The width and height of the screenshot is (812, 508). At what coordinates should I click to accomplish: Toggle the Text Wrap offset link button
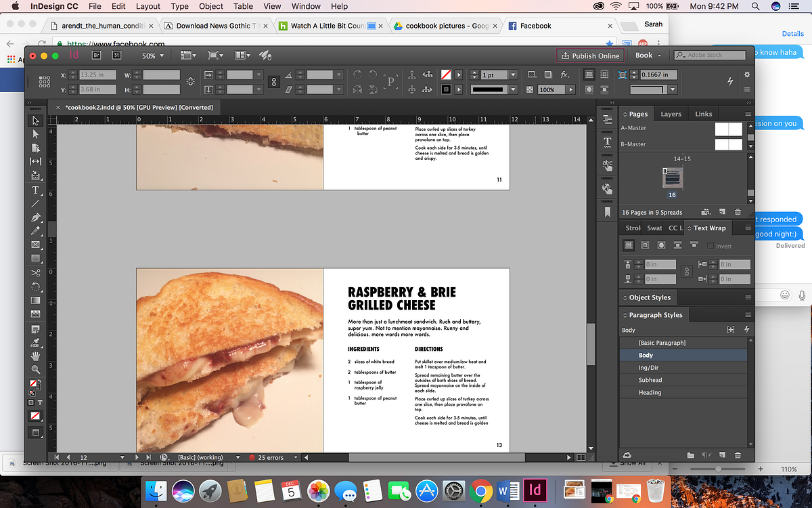pos(687,271)
